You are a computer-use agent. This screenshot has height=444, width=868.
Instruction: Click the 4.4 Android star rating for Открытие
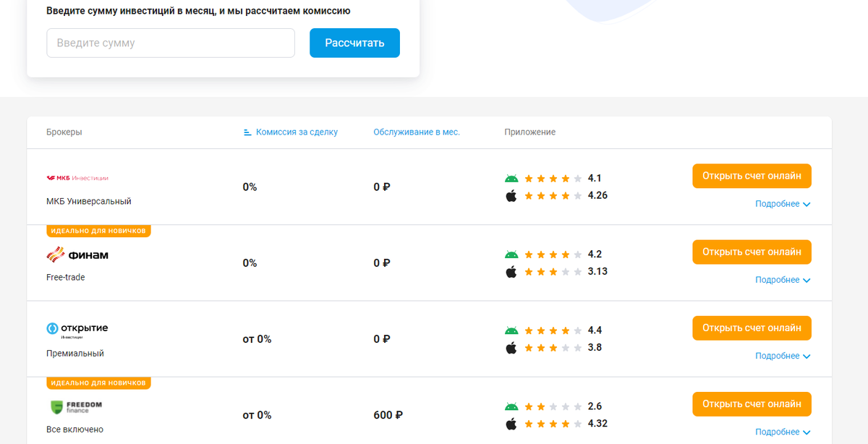click(x=553, y=330)
